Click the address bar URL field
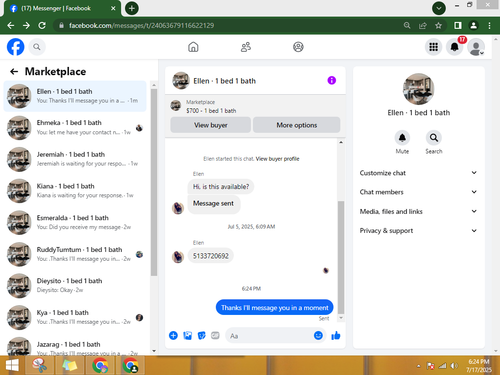Screen dimensions: 500x375 click(227, 25)
